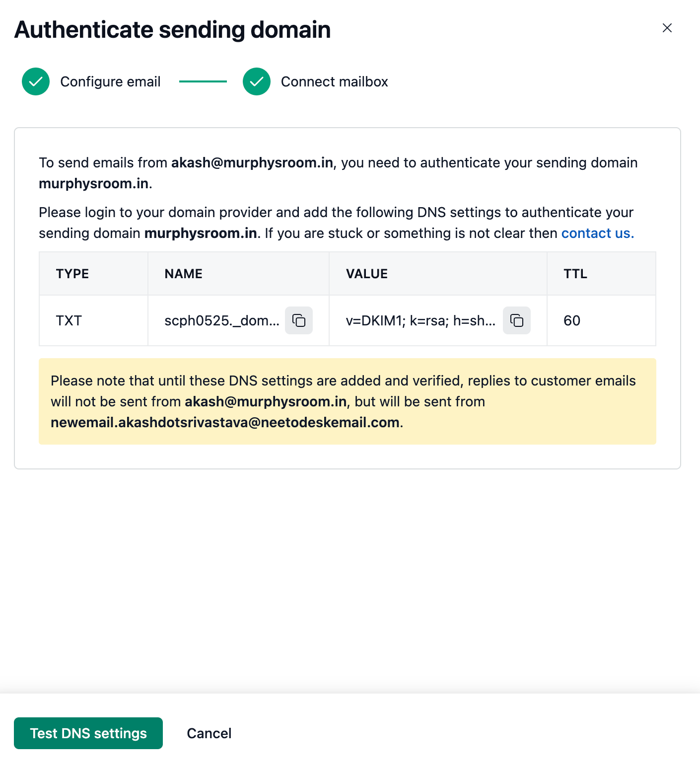The width and height of the screenshot is (700, 770).
Task: Click the Test DNS settings button
Action: coord(88,733)
